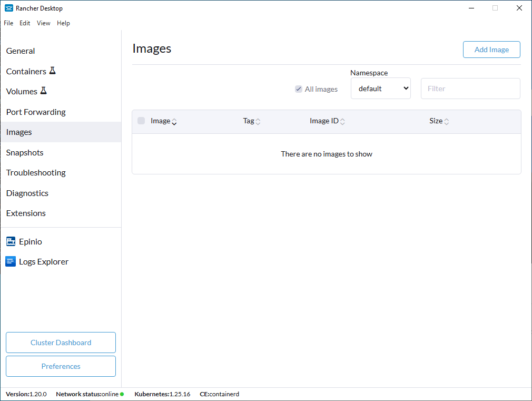The image size is (532, 401).
Task: Toggle the All images checkbox
Action: 299,89
